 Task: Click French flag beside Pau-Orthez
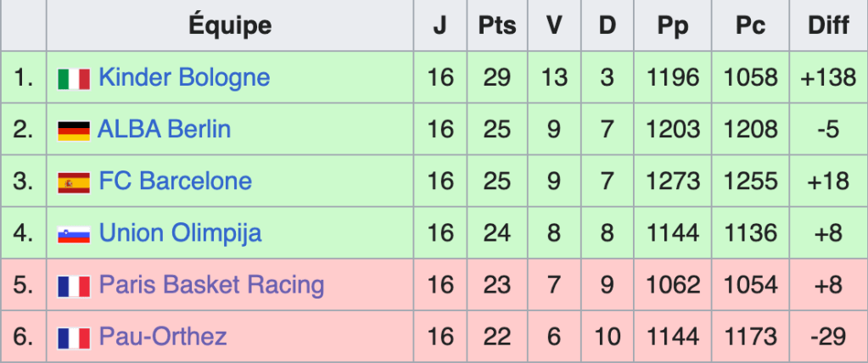click(x=74, y=338)
